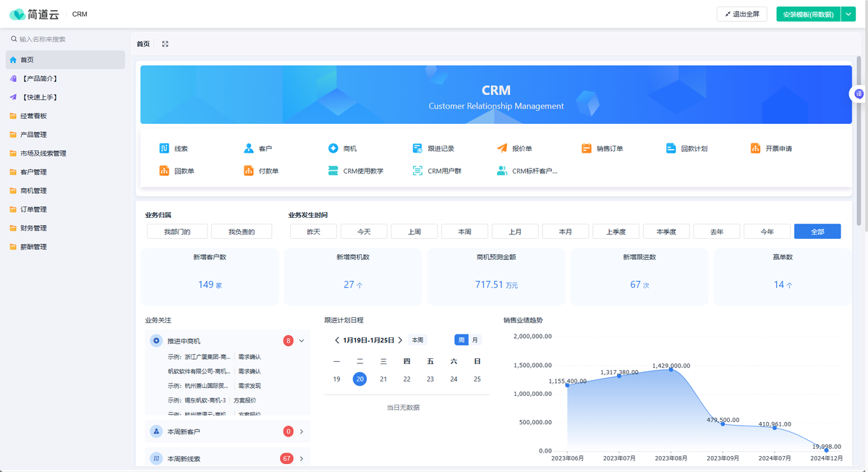Click the 1,429,000.00 data point on chart
The height and width of the screenshot is (472, 868).
click(671, 369)
